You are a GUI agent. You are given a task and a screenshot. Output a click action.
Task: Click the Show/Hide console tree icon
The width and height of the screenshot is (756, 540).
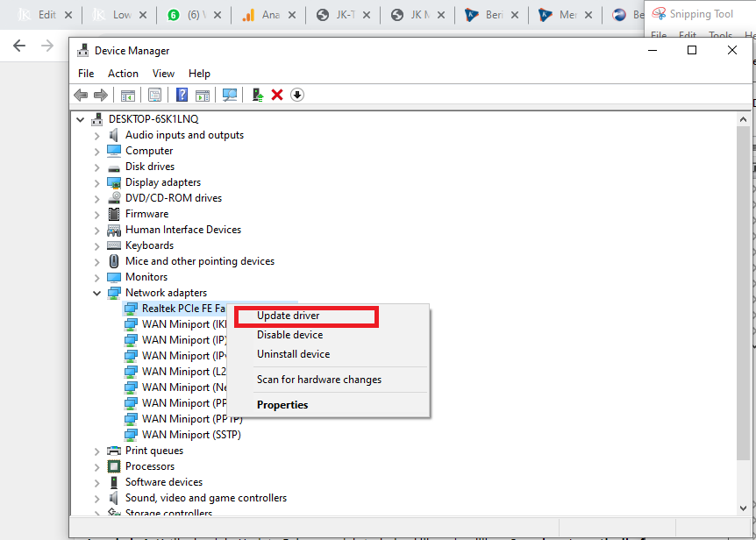click(x=128, y=95)
